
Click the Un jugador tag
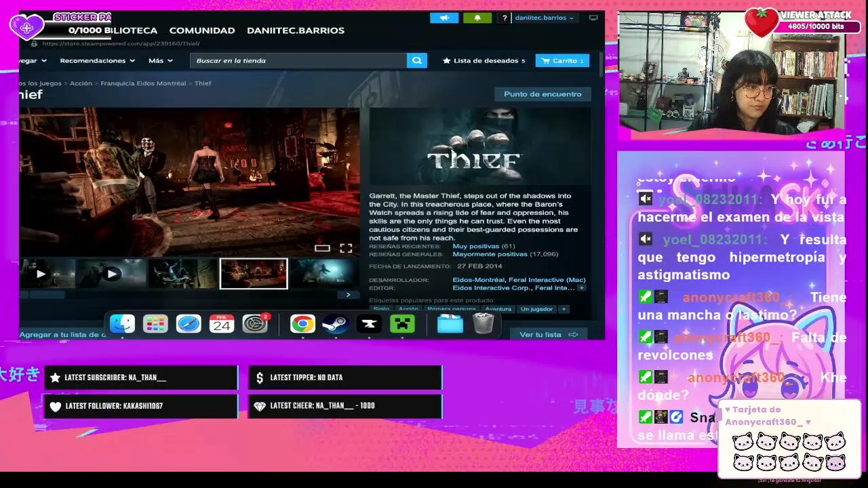(x=536, y=309)
